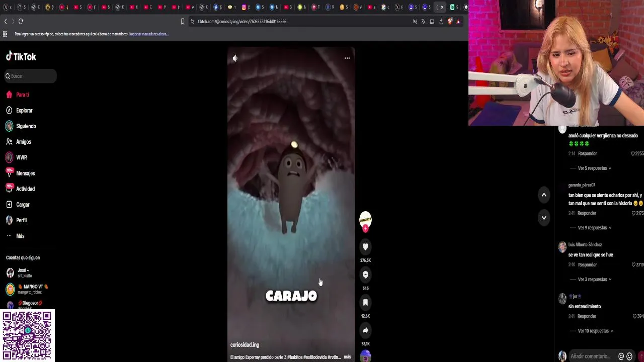644x362 pixels.
Task: Open comments via speech bubble icon
Action: (365, 275)
